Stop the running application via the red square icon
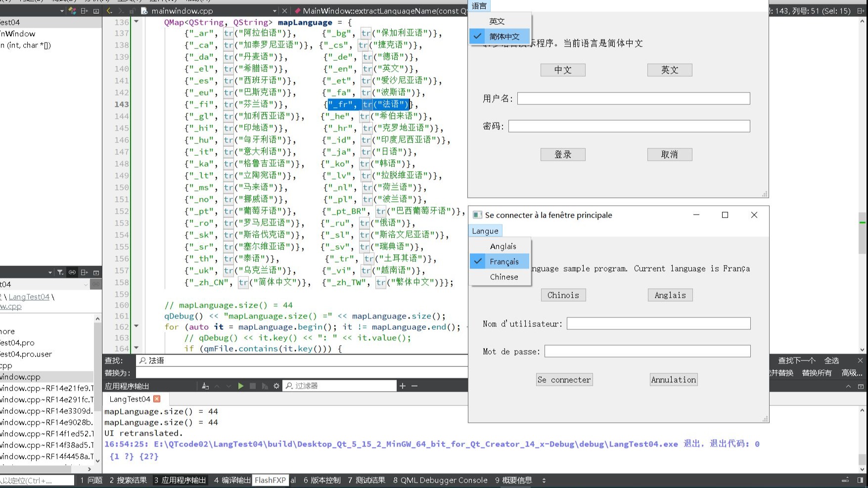The image size is (868, 488). tap(253, 386)
